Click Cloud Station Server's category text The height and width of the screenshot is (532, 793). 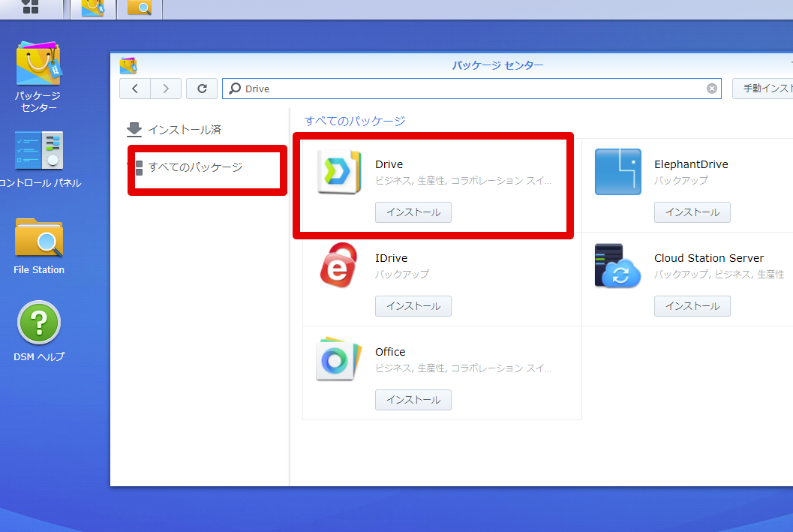pyautogui.click(x=719, y=274)
